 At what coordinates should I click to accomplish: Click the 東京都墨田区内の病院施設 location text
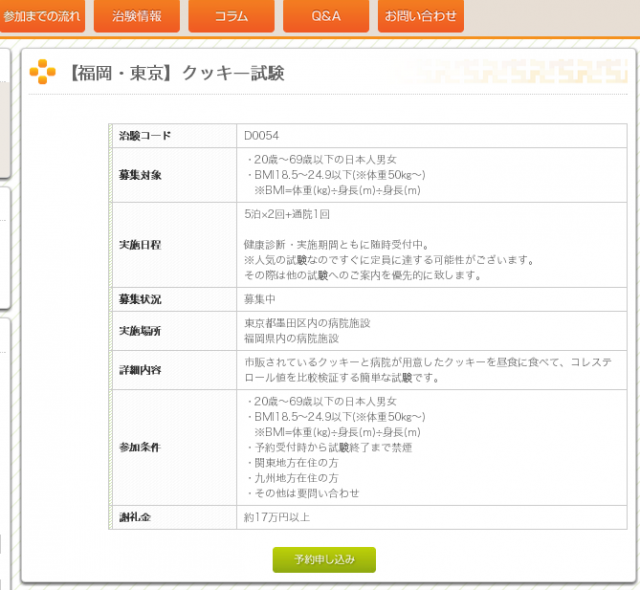point(307,323)
